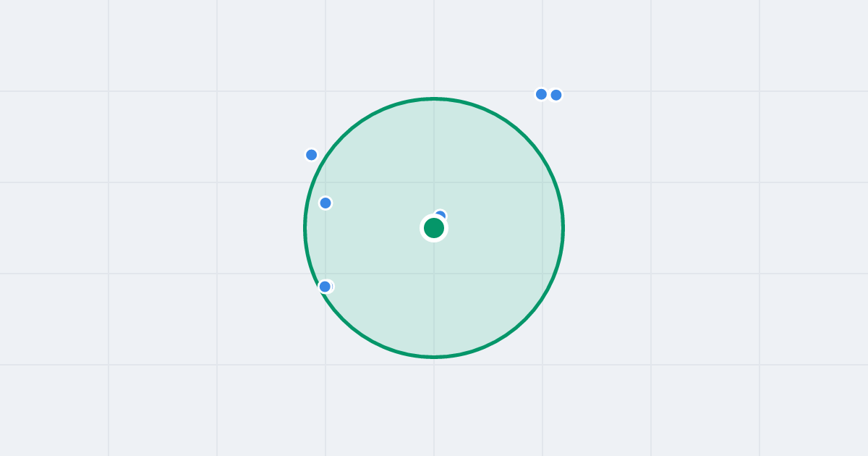
Task: Select the right blue dot of the top-right pair
Action: pyautogui.click(x=556, y=95)
